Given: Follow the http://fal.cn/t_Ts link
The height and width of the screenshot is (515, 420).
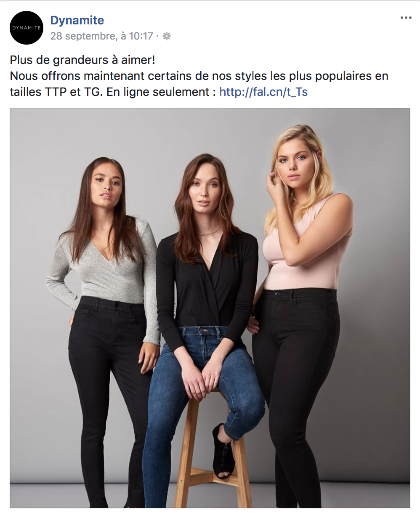Looking at the screenshot, I should (263, 92).
